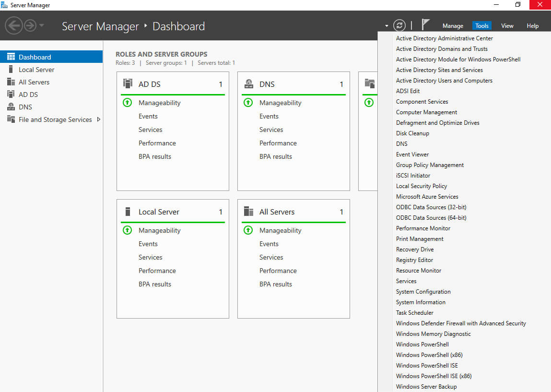Click the refresh dashboard icon
Screen dimensions: 551x392
point(399,25)
